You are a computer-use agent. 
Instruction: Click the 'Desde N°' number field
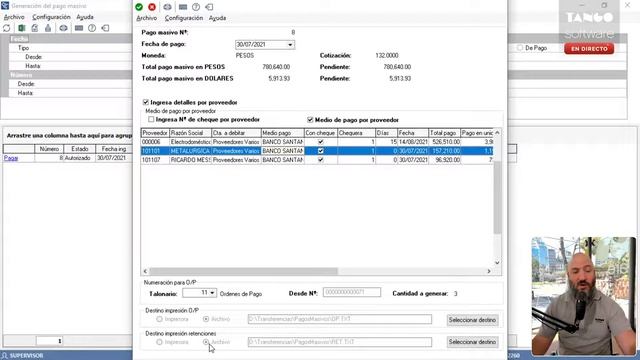tap(352, 292)
